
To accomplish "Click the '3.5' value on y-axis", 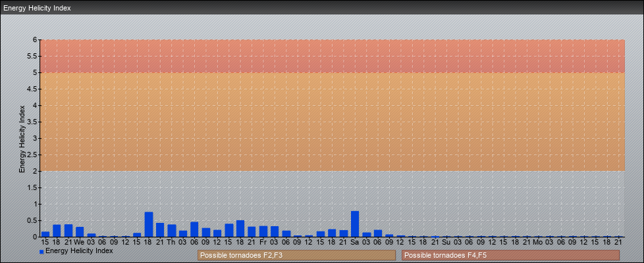I will tap(32, 122).
